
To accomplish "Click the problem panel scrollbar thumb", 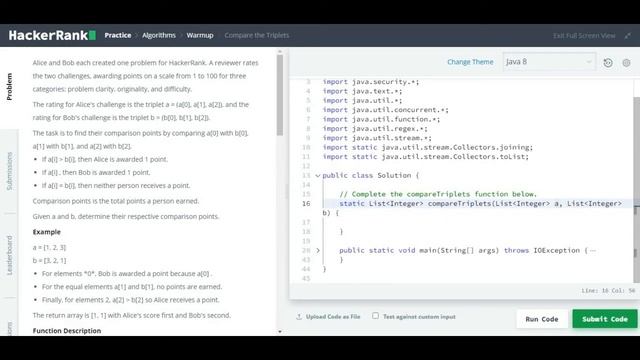I will click(x=280, y=95).
